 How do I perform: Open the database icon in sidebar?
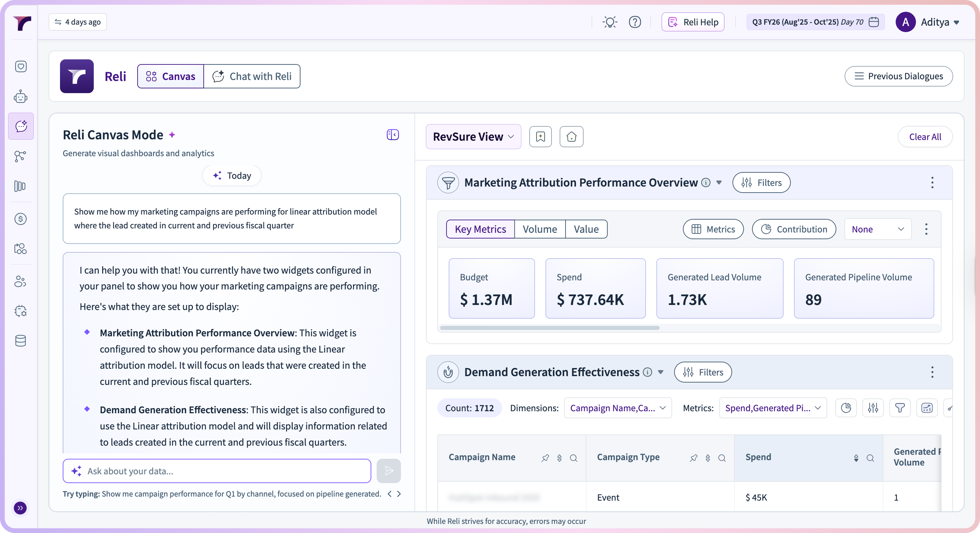(x=21, y=340)
